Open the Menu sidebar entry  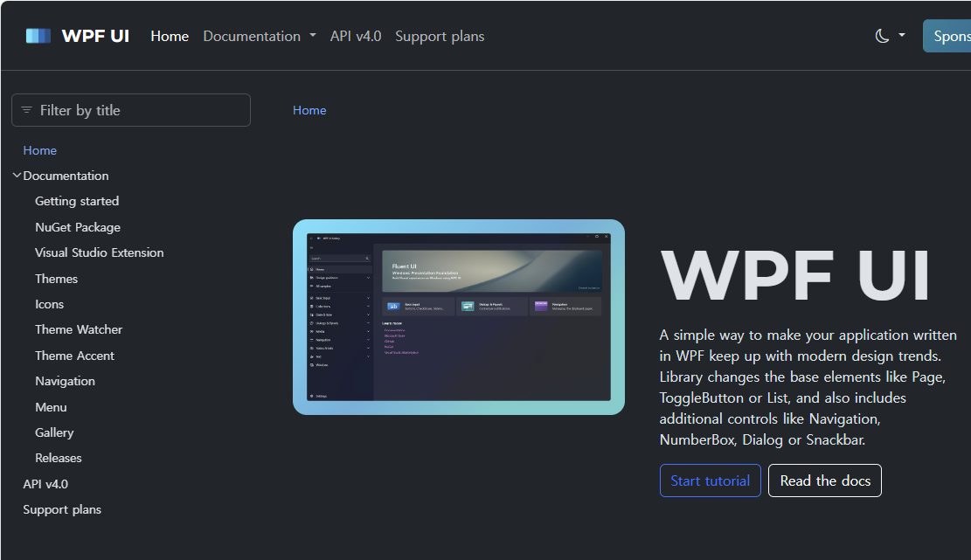tap(51, 407)
